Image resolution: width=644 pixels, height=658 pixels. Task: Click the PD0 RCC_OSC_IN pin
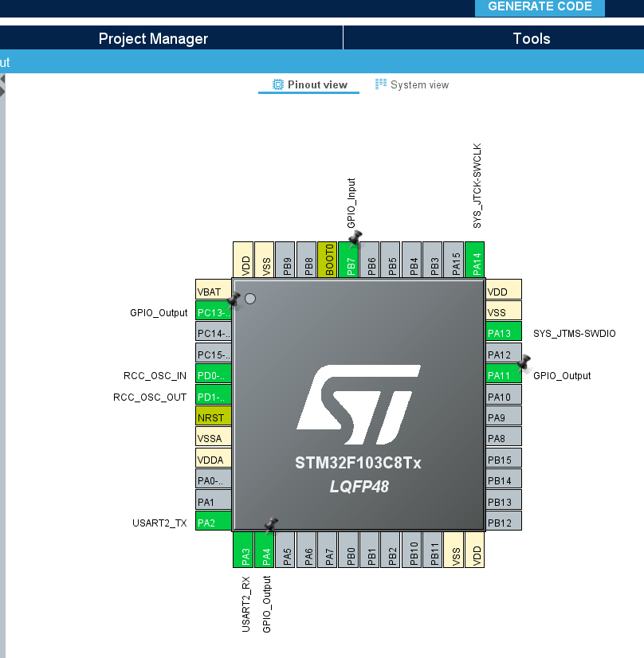(214, 375)
